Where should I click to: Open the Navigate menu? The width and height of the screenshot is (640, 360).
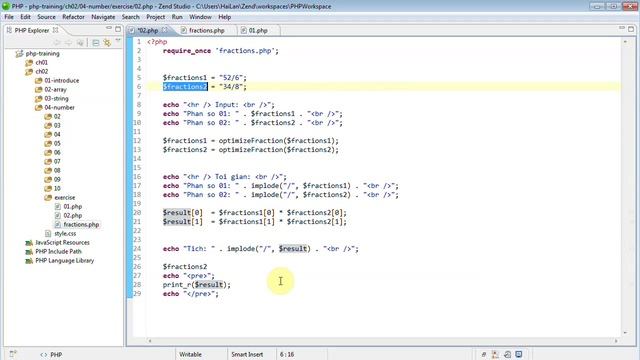103,17
